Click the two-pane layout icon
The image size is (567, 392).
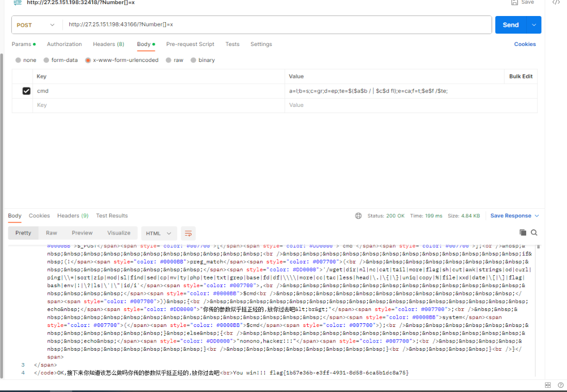click(548, 385)
